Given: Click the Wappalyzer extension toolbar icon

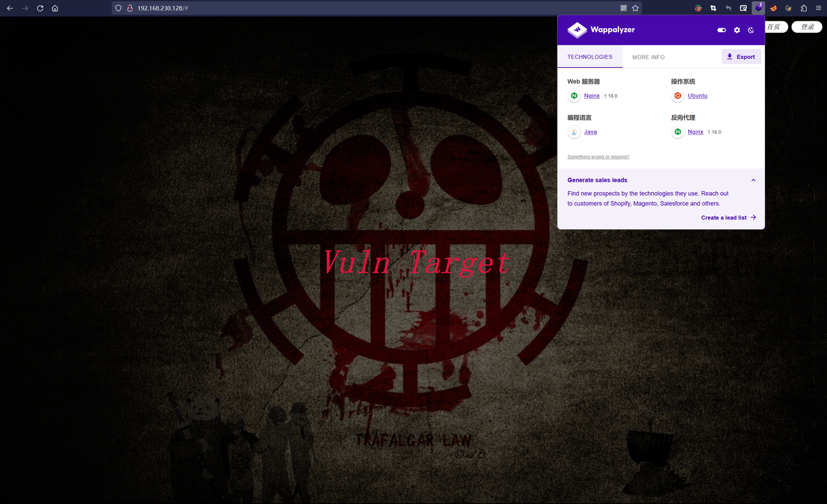Looking at the screenshot, I should tap(758, 8).
